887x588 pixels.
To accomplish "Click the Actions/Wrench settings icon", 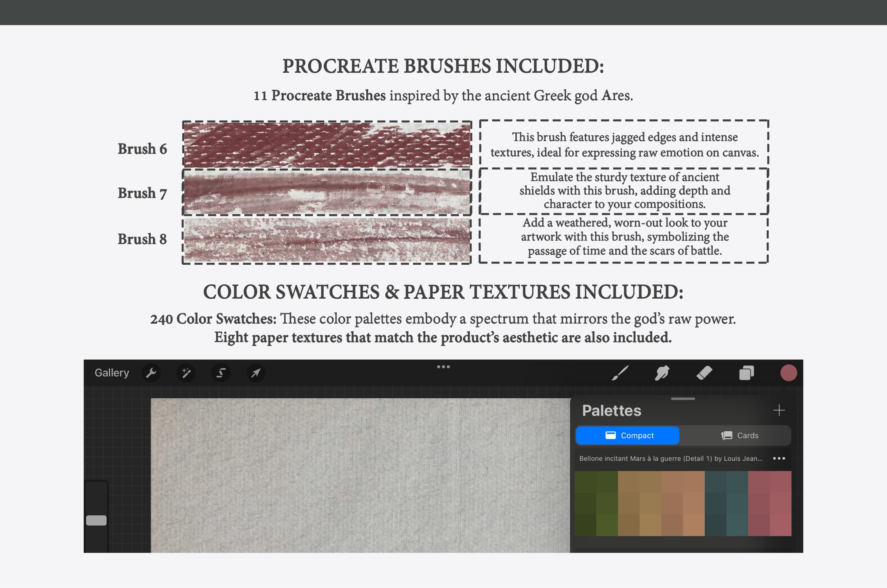I will (x=151, y=373).
